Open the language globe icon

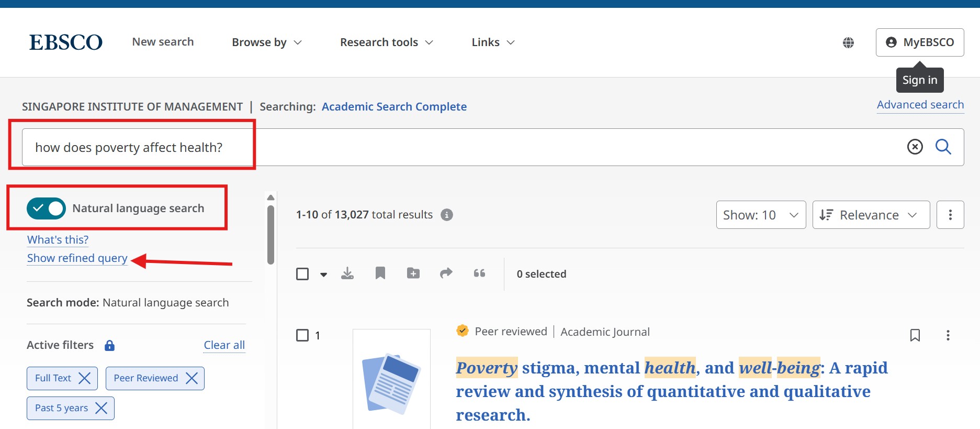[x=849, y=42]
